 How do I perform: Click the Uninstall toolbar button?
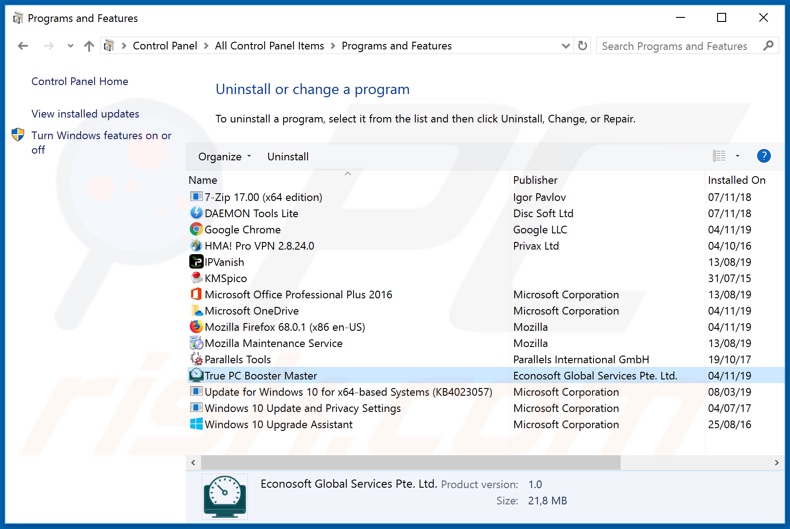pos(288,157)
